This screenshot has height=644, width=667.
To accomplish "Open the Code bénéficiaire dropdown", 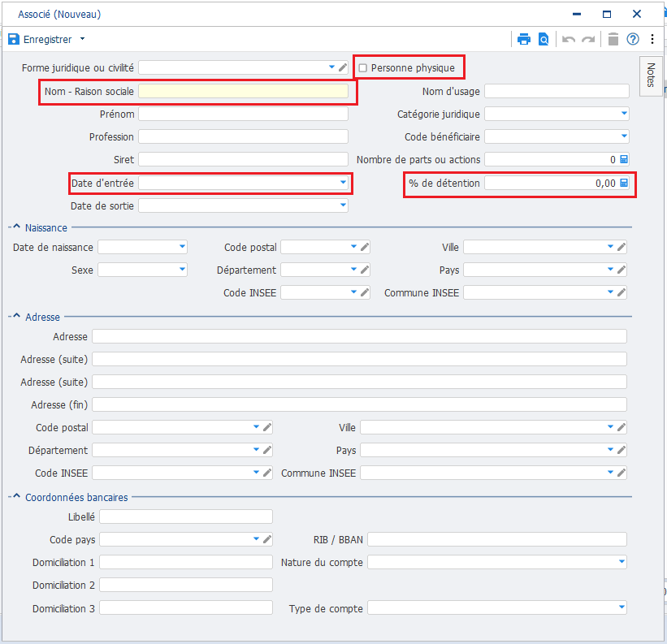I will coord(624,136).
